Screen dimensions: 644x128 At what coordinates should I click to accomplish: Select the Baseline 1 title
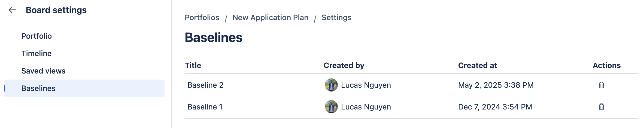pos(205,107)
